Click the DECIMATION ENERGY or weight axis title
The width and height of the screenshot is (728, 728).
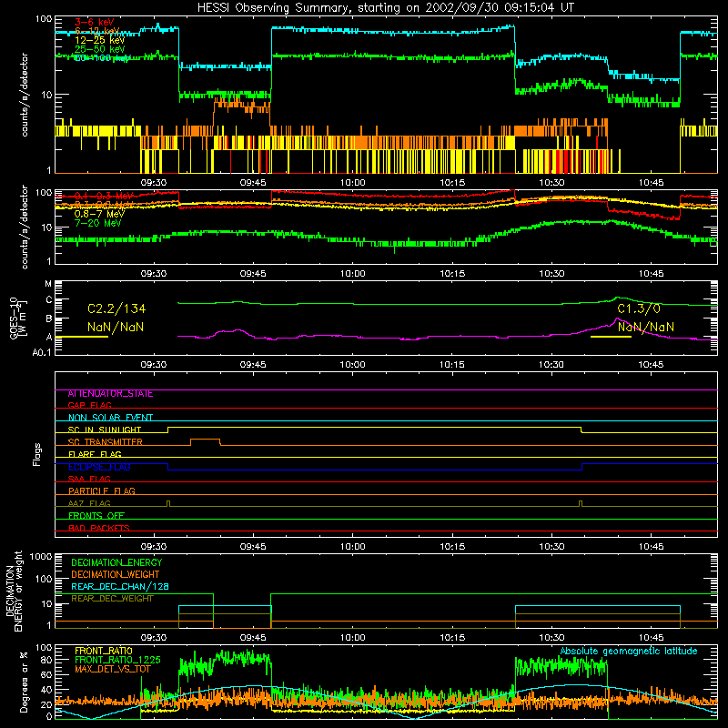pyautogui.click(x=14, y=591)
